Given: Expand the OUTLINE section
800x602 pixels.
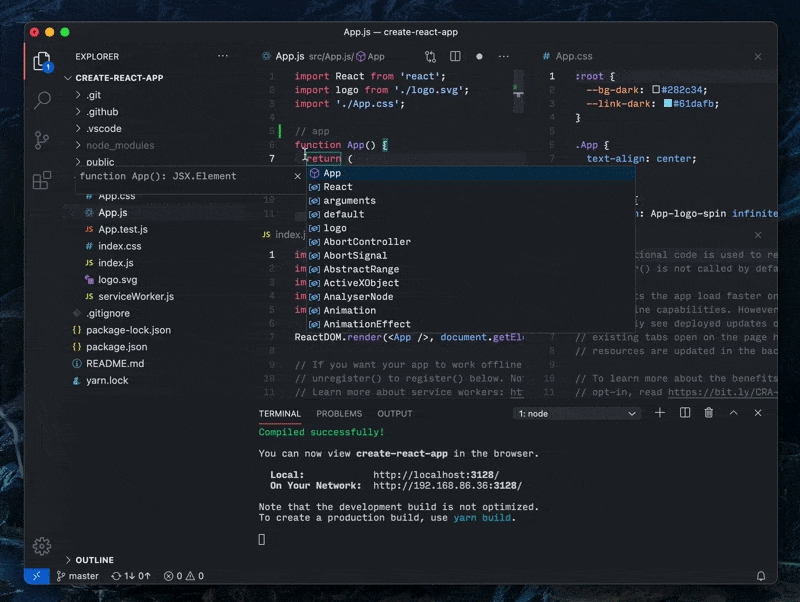Looking at the screenshot, I should [x=95, y=560].
